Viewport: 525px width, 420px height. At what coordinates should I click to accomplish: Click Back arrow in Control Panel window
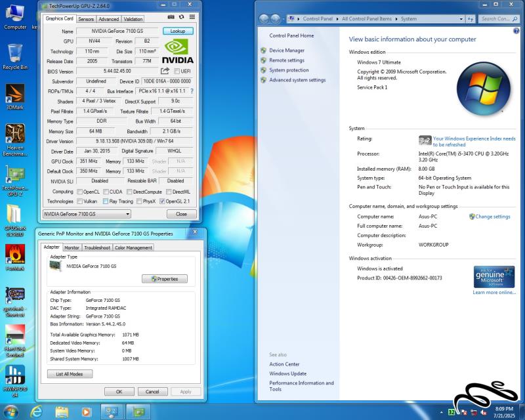point(264,19)
